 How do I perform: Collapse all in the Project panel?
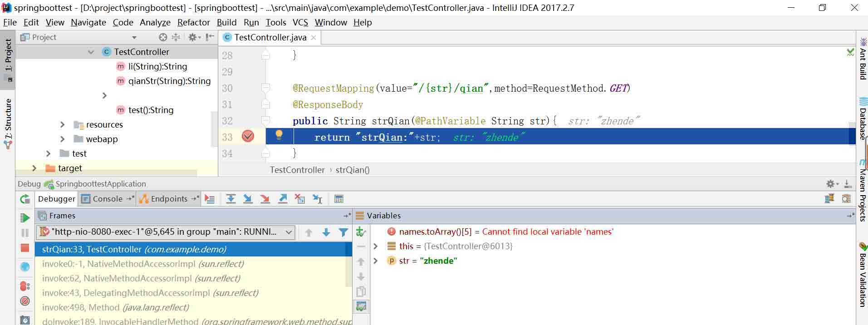(176, 37)
